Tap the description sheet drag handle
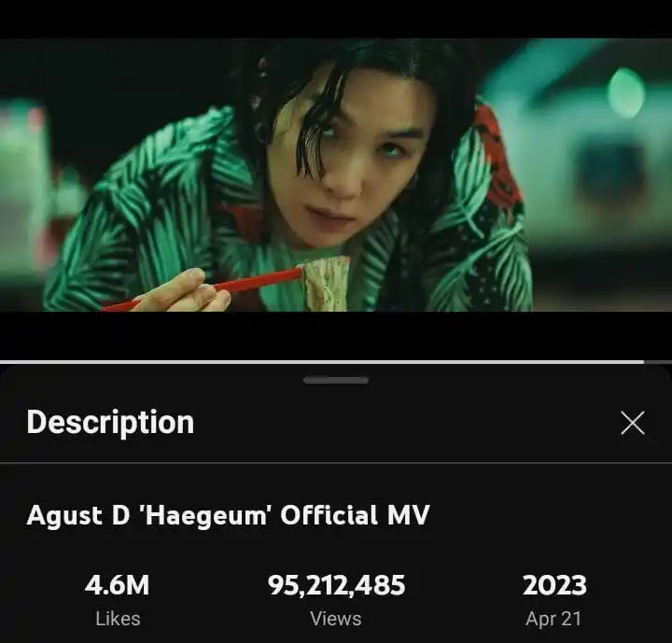Image resolution: width=672 pixels, height=643 pixels. tap(336, 380)
